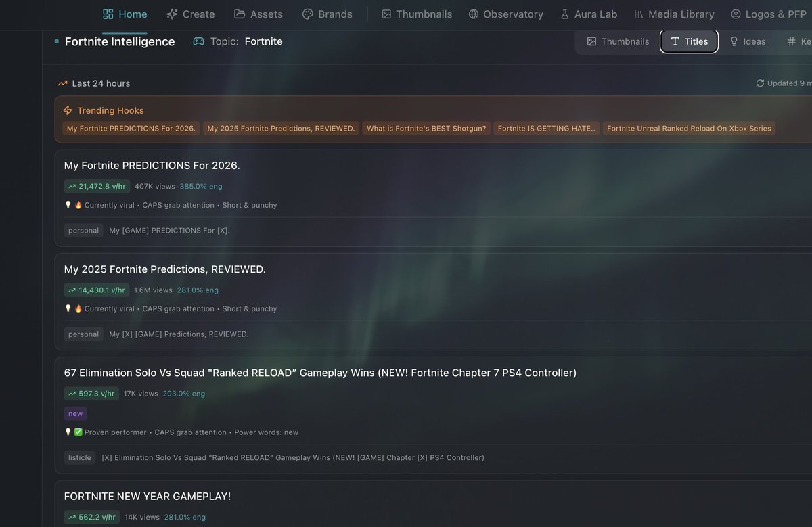
Task: Click the 21,472.8 v/hr badge
Action: tap(97, 186)
